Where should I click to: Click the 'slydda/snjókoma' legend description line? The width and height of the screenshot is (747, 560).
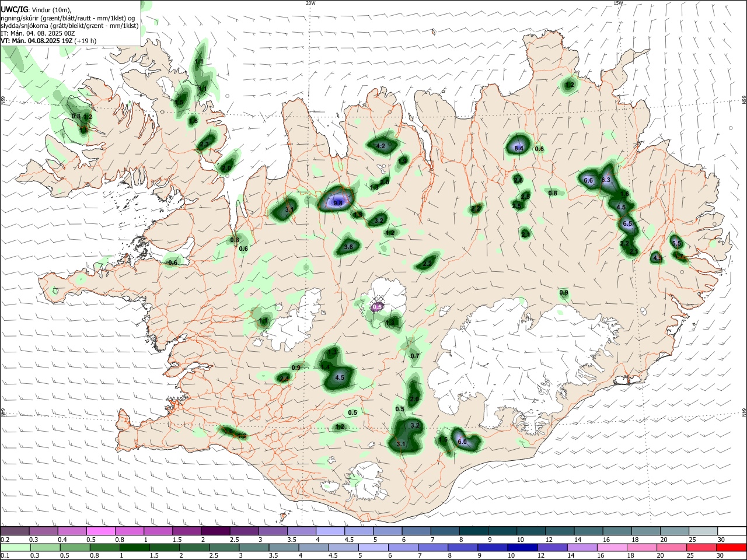[69, 26]
